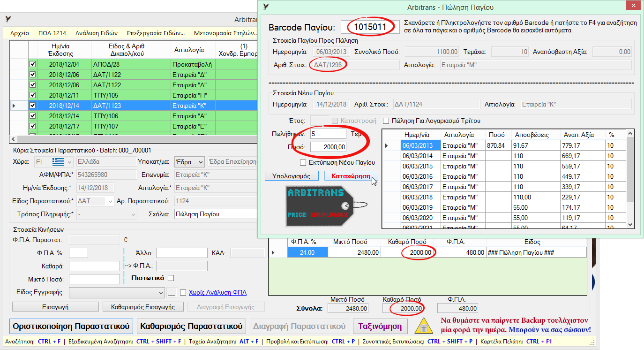Click the 2480,00 Μικτό Ποσό grid cell
The height and width of the screenshot is (350, 644).
[x=354, y=252]
